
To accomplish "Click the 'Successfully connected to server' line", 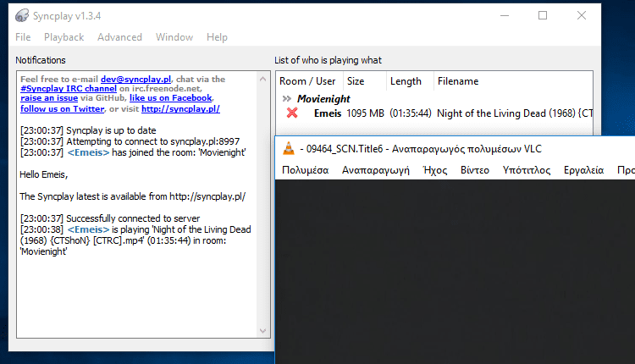I will 110,218.
